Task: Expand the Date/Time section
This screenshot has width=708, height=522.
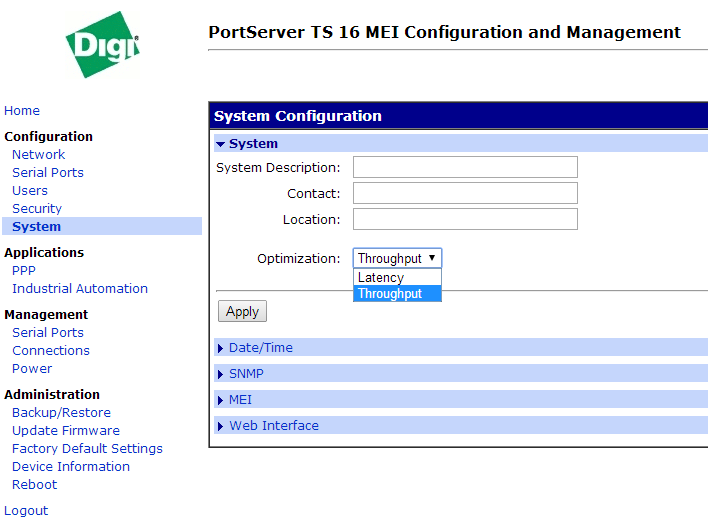Action: point(260,348)
